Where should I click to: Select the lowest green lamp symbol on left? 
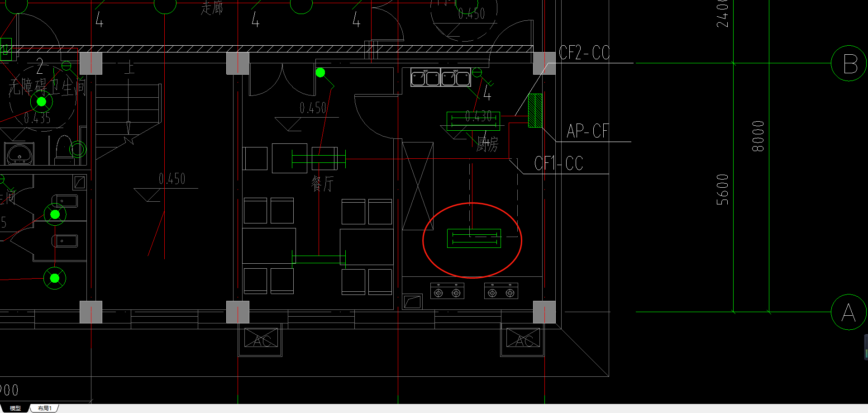[x=55, y=278]
